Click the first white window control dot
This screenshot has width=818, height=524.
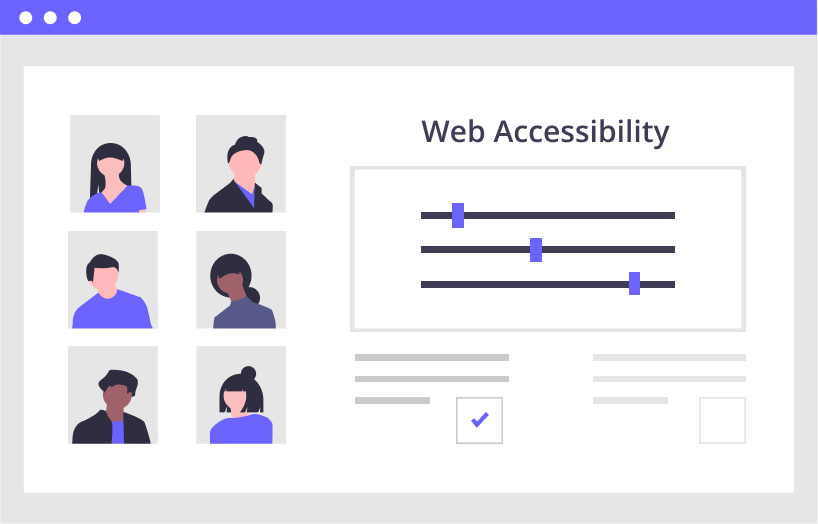[26, 18]
